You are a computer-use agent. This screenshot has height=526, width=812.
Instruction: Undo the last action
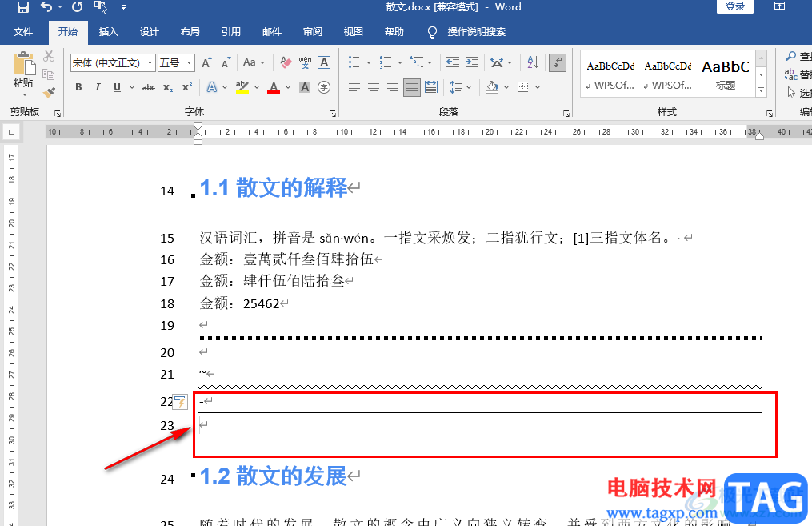[46, 6]
